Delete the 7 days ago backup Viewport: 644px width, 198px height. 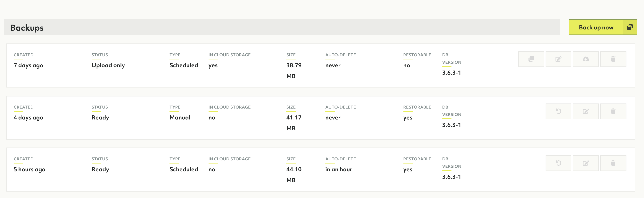tap(613, 59)
